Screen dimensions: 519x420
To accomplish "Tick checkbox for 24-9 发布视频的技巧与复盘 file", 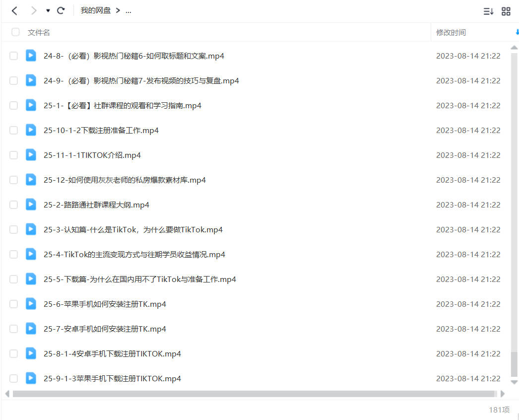I will pos(13,80).
